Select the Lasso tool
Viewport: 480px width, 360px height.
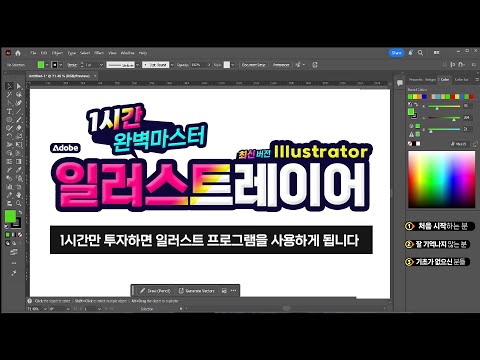pos(19,95)
